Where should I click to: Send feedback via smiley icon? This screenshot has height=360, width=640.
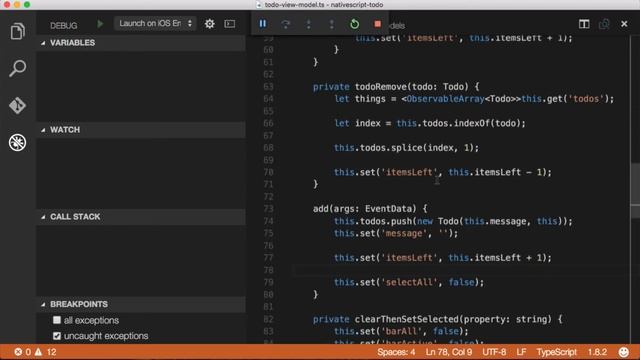[x=624, y=352]
